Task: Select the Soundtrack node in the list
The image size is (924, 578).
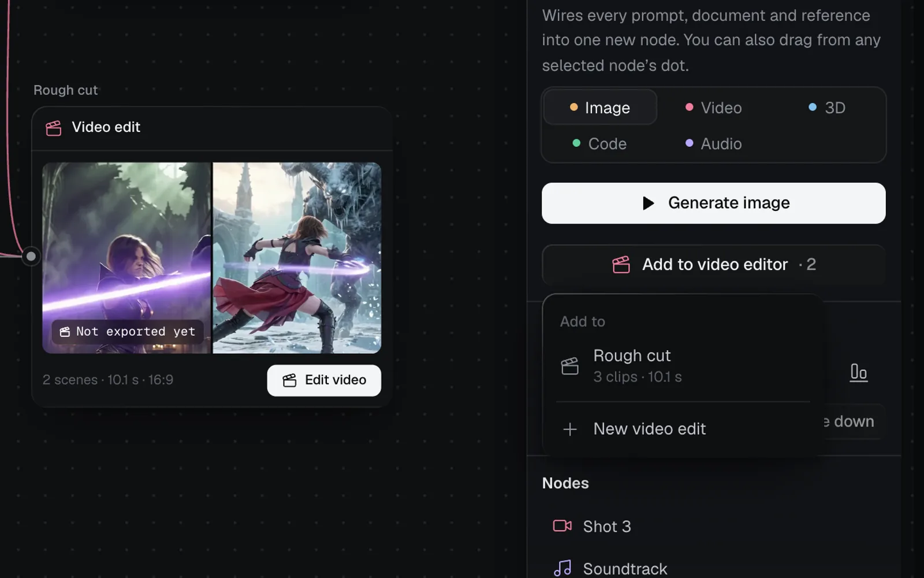Action: 714,568
